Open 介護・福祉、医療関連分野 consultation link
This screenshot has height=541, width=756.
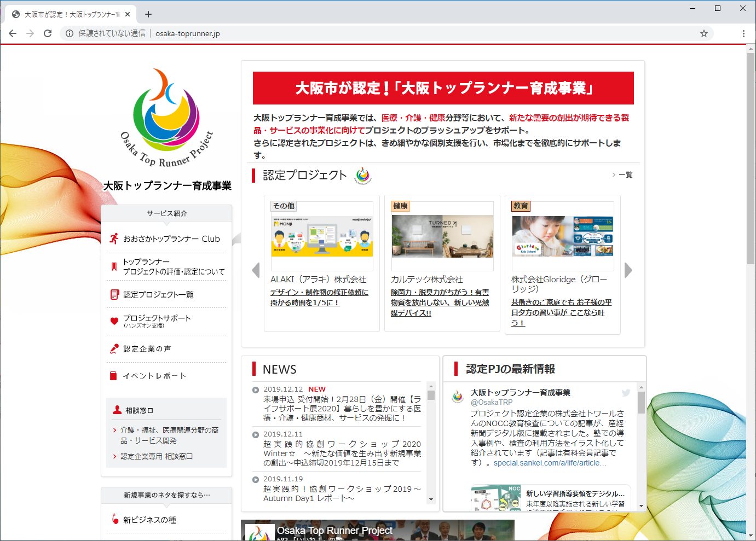[169, 435]
